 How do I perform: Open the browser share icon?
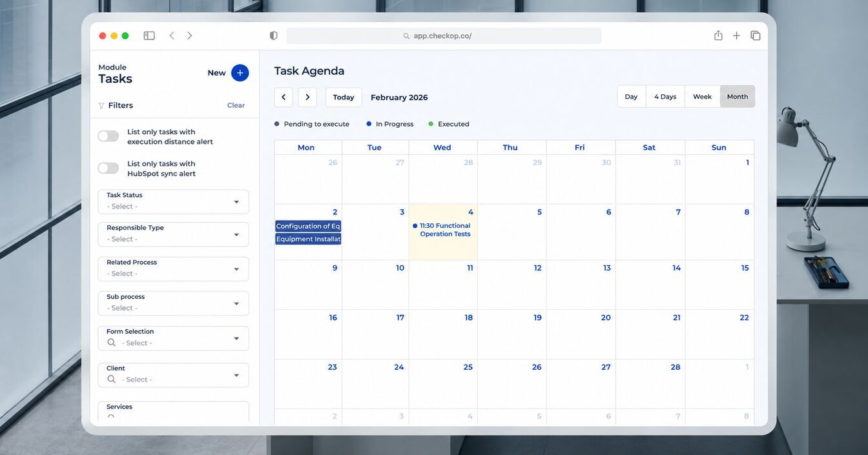(x=718, y=35)
